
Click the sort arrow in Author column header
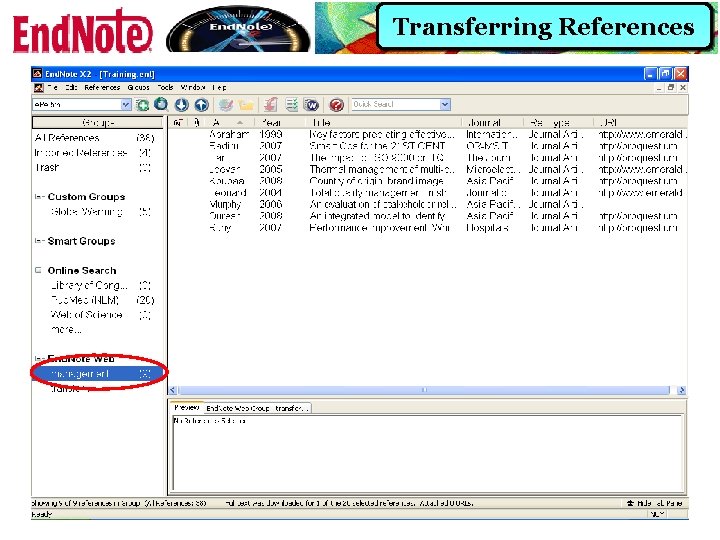(240, 123)
